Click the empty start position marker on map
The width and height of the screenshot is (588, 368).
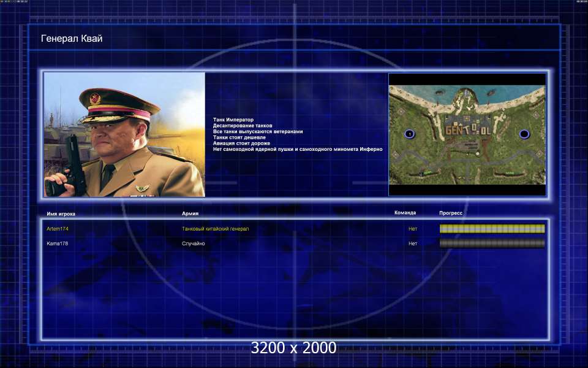524,134
